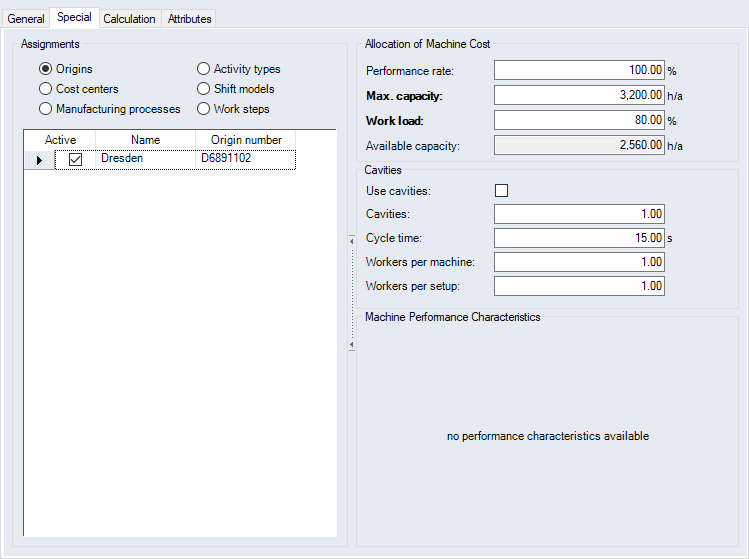This screenshot has width=749, height=559.
Task: Switch to the General tab
Action: click(x=26, y=19)
